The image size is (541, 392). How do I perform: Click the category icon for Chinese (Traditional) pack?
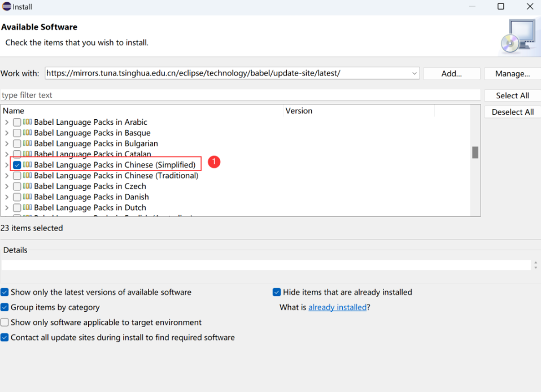pos(28,175)
